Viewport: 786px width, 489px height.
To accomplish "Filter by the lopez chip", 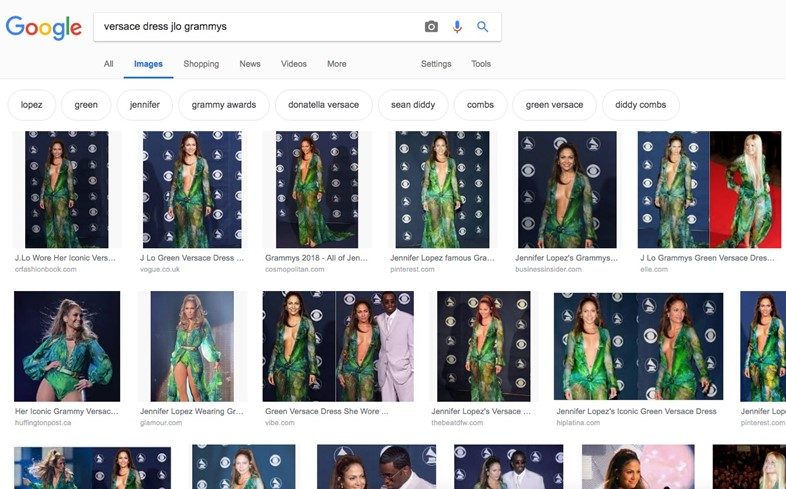I will [x=32, y=105].
